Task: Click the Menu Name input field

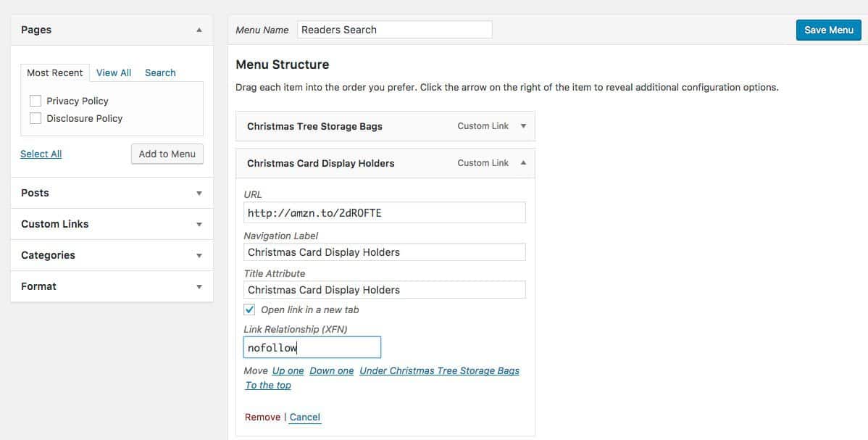Action: click(395, 30)
